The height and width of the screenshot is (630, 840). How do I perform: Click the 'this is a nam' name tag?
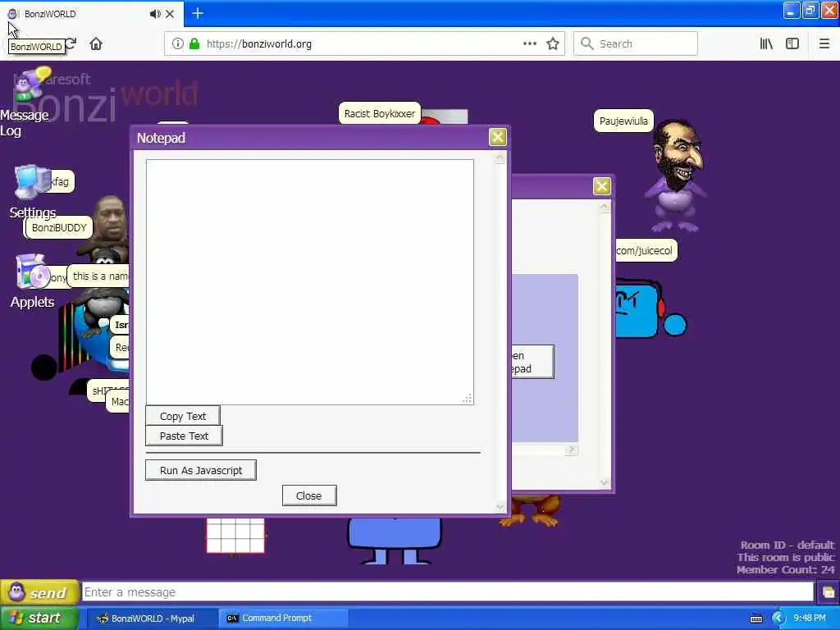(99, 276)
